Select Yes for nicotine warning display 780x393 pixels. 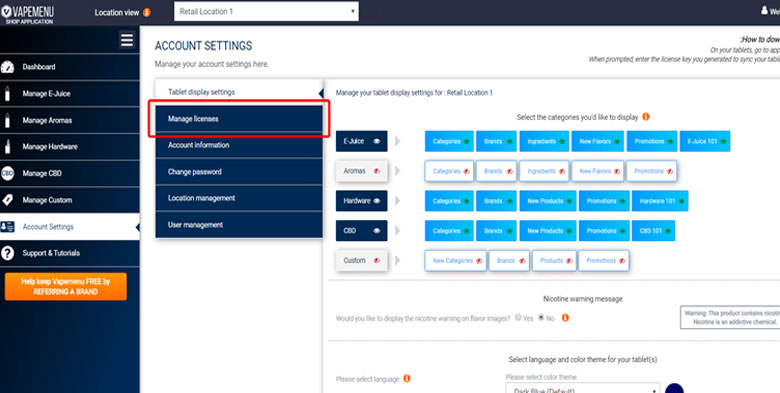[518, 317]
